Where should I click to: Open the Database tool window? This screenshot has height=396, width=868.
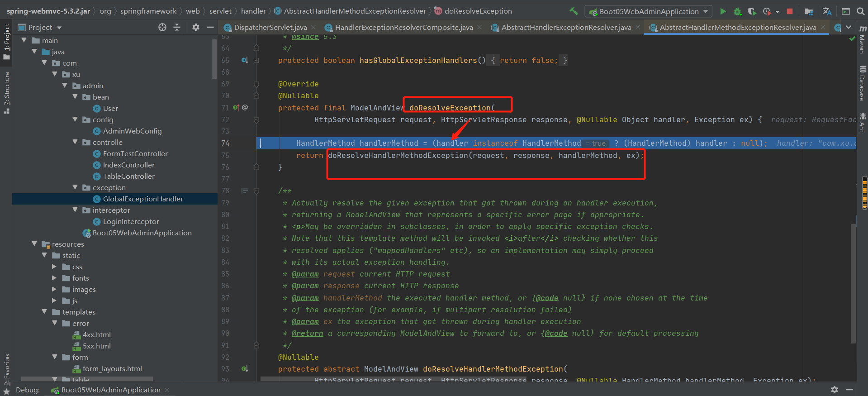[863, 83]
